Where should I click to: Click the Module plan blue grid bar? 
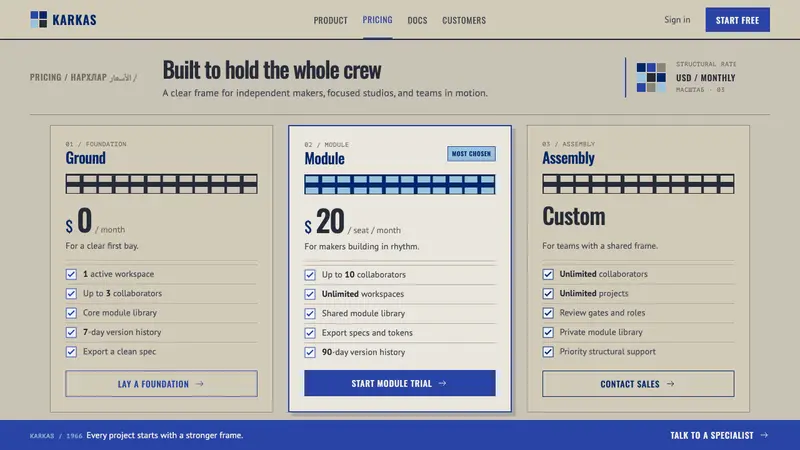(x=399, y=185)
